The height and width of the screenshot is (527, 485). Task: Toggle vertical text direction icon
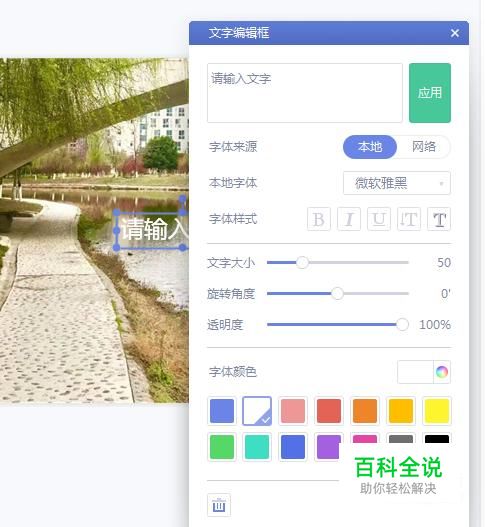[x=409, y=219]
